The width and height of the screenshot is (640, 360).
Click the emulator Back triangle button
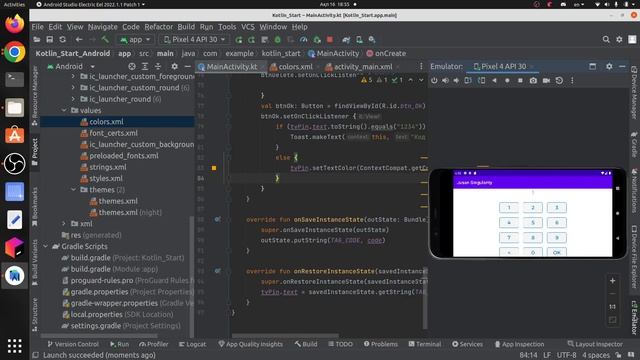pyautogui.click(x=494, y=80)
